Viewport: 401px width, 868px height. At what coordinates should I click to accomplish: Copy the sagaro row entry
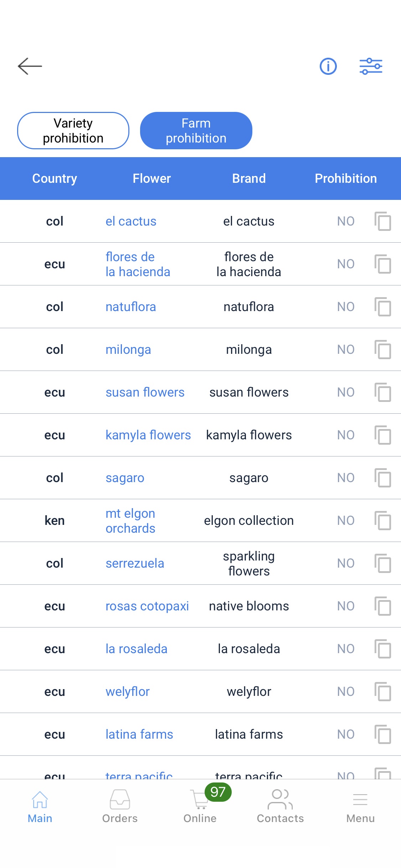383,478
